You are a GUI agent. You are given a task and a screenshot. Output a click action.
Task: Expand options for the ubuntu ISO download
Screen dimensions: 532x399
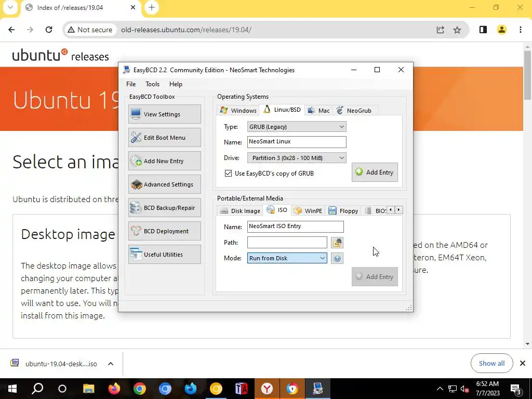point(111,364)
